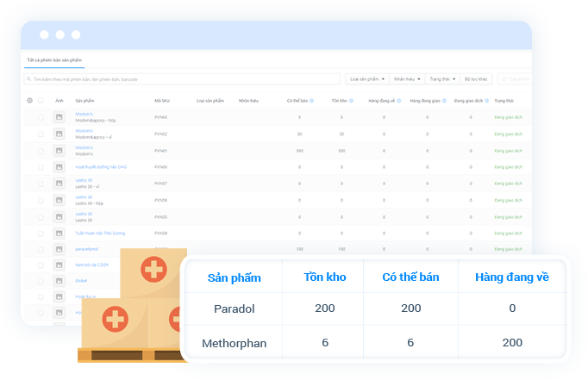
Task: Open the Kem bôi da product link
Action: coord(91,265)
